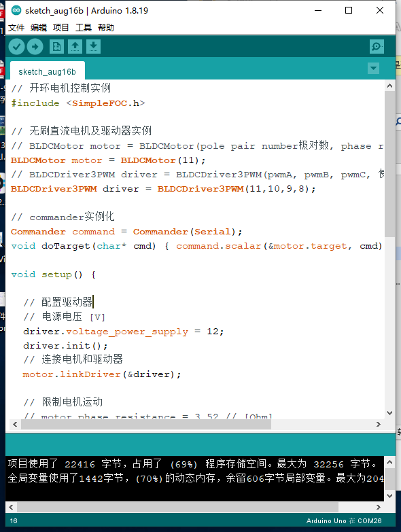
Task: Click the 'driver.init();' line
Action: click(65, 346)
